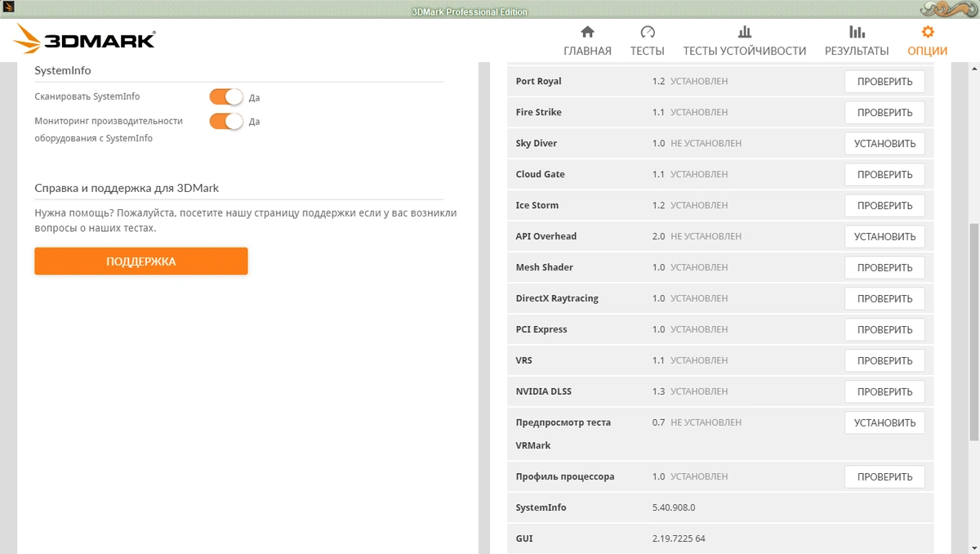Click Справка и поддержка для 3DMark heading

[127, 188]
